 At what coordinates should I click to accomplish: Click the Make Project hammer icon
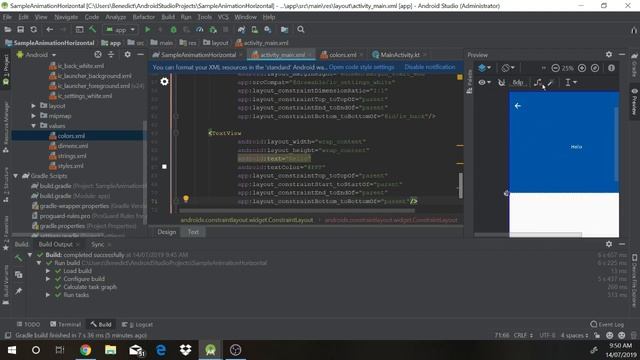[93, 29]
